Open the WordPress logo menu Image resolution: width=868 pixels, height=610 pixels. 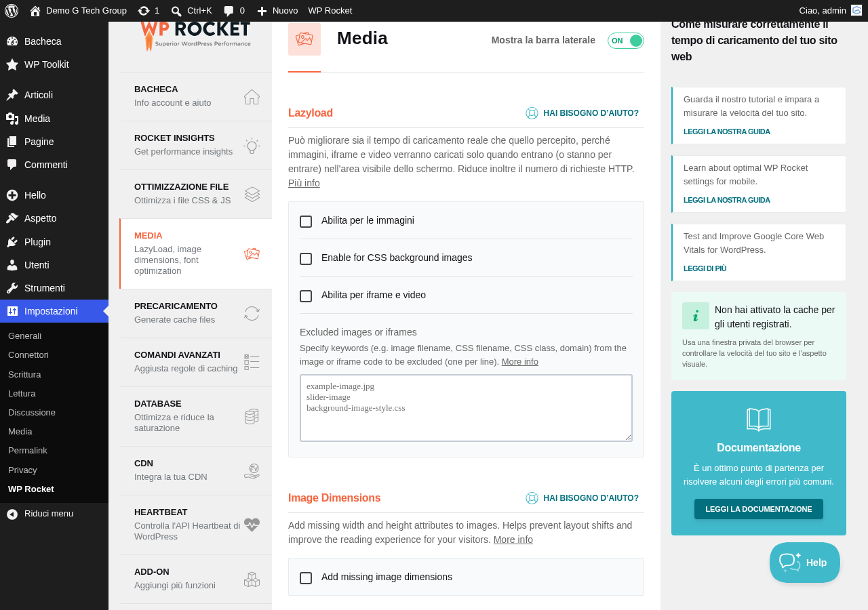pos(11,10)
